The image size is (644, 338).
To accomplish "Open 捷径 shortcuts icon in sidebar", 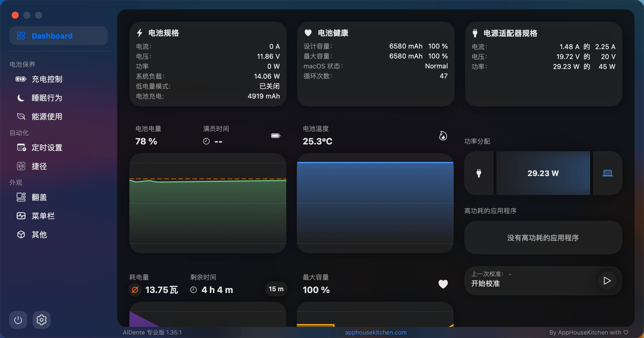I will (21, 166).
